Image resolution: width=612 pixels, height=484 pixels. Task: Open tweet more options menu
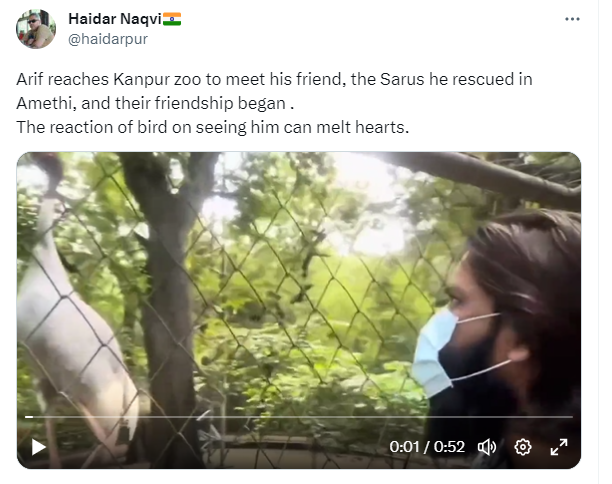pos(572,19)
